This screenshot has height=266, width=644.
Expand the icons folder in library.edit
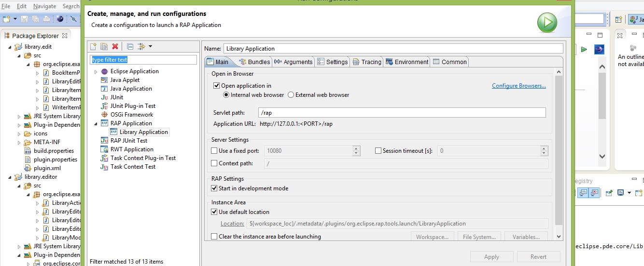(x=19, y=133)
